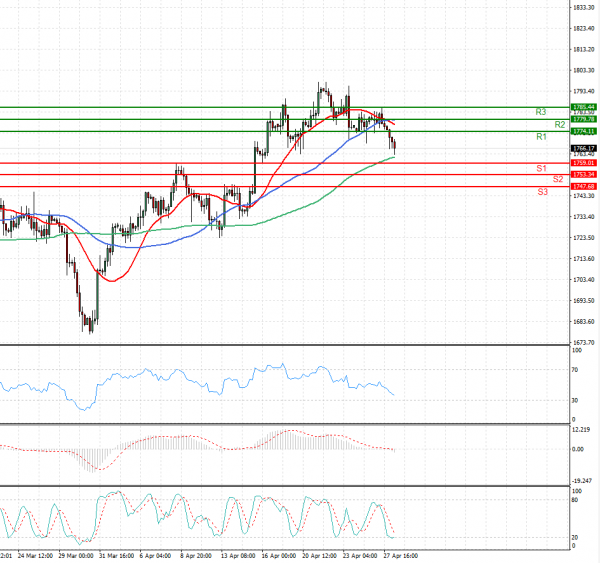600x563 pixels.
Task: Click the RSI panel 30 level label
Action: pos(575,400)
